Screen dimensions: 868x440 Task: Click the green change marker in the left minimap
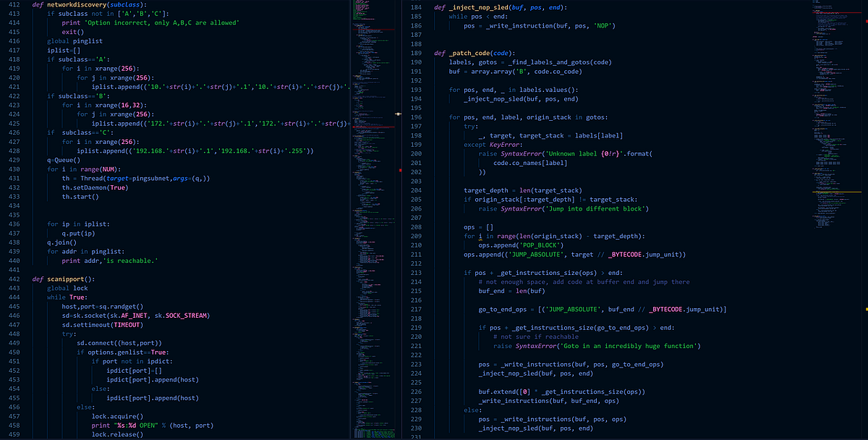click(x=348, y=87)
